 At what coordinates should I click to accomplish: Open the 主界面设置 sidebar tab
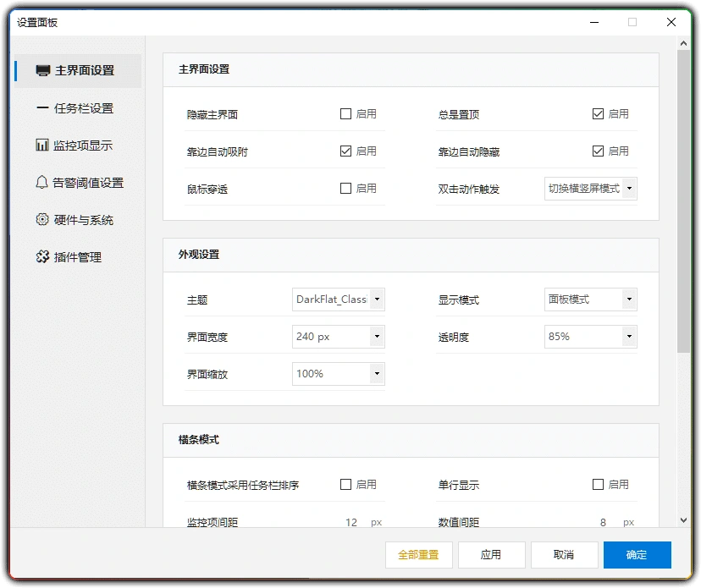[x=78, y=70]
